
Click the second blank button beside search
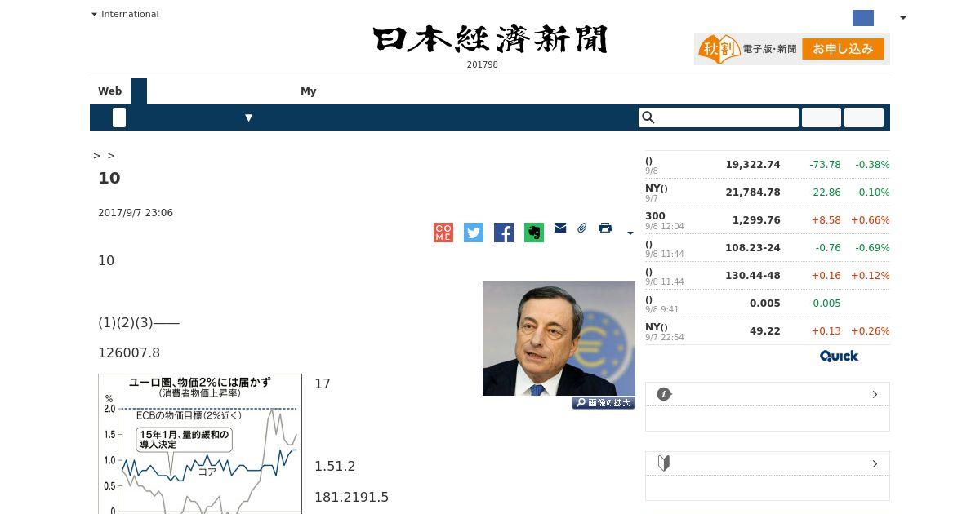864,117
